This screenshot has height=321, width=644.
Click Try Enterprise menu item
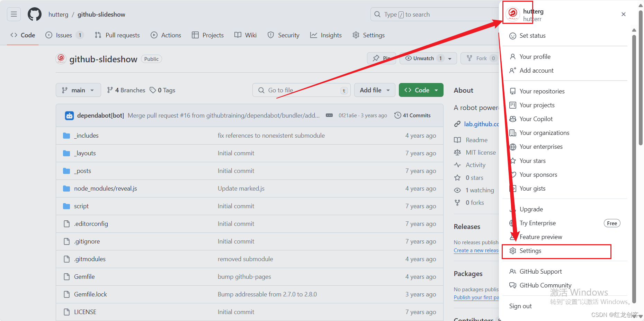click(x=565, y=223)
